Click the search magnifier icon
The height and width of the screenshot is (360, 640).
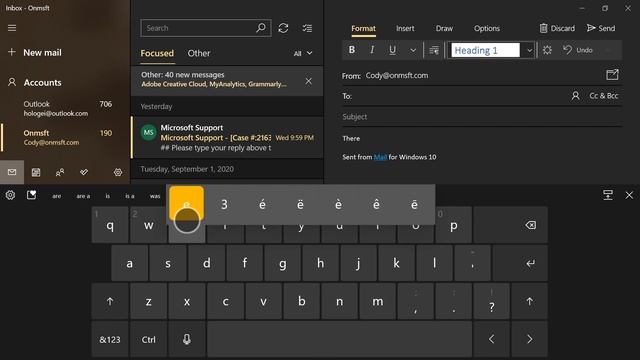(x=261, y=28)
